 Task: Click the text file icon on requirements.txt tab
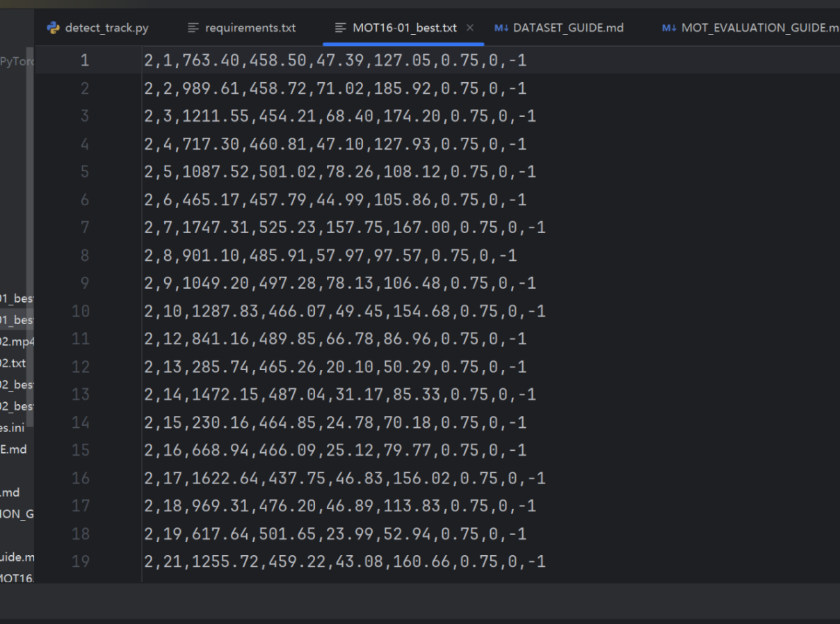[x=193, y=28]
